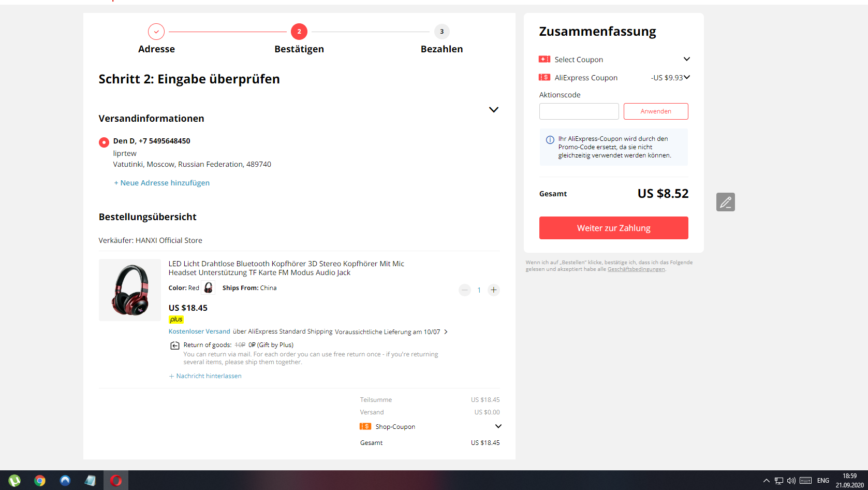Click the Gesamt total US $8.52

[663, 194]
